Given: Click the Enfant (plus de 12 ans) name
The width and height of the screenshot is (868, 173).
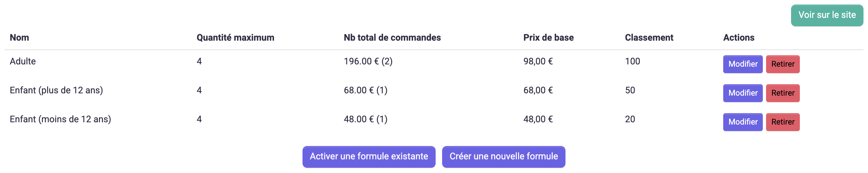Looking at the screenshot, I should pyautogui.click(x=56, y=90).
